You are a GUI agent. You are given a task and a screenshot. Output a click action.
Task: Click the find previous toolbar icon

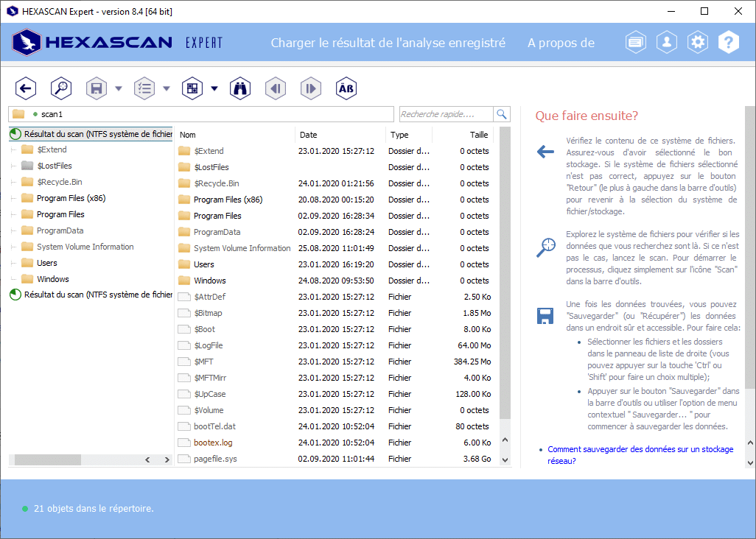tap(276, 88)
